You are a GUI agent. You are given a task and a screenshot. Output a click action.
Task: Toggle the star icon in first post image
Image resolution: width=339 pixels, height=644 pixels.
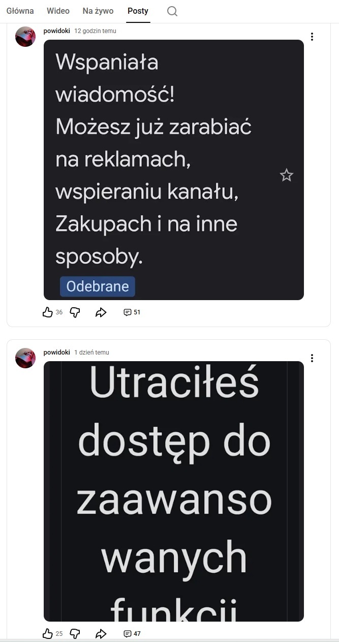point(287,175)
